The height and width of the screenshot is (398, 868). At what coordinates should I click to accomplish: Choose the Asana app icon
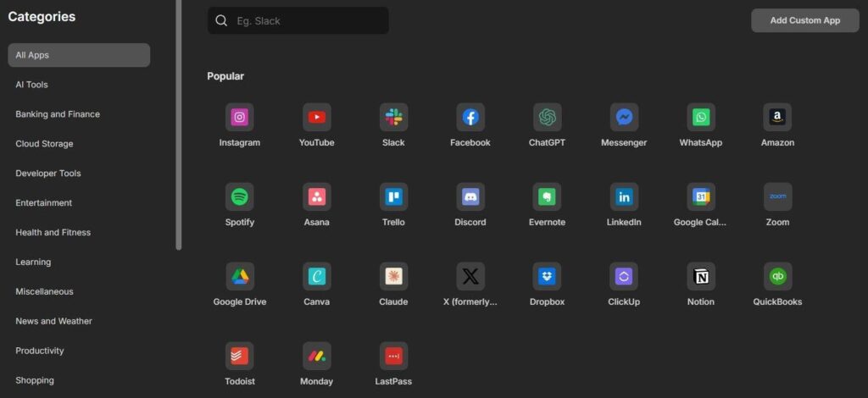click(317, 196)
